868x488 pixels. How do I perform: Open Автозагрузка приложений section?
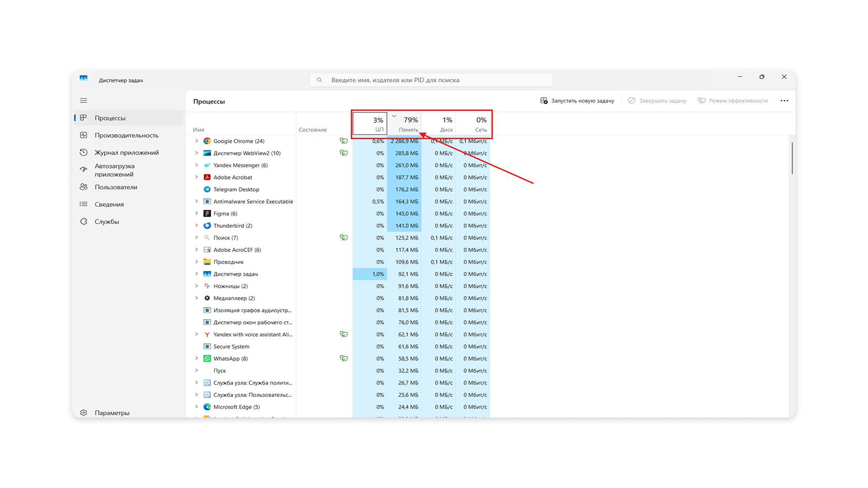point(129,170)
